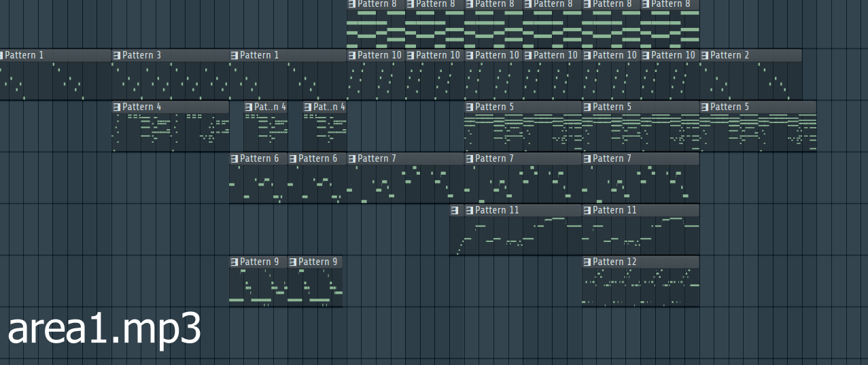Open menu icon of the second Pattern 9 clip

tap(293, 262)
